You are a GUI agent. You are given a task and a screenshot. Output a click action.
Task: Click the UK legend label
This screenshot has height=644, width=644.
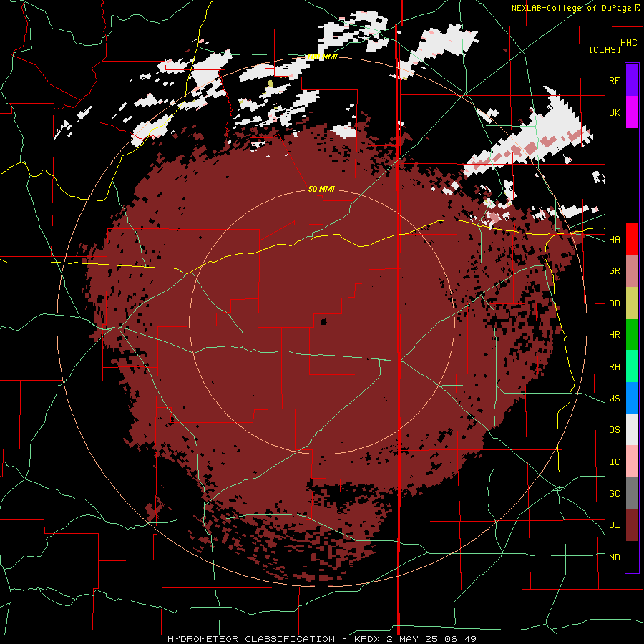point(614,112)
